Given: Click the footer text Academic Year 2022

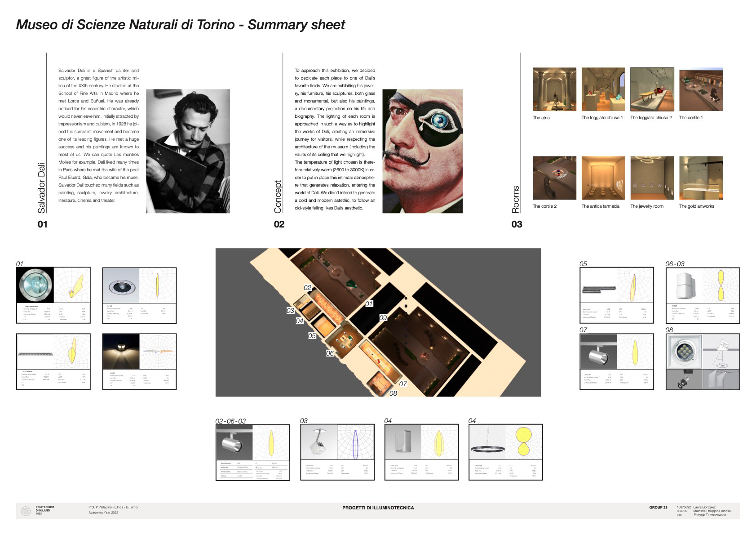Looking at the screenshot, I should pos(103,513).
